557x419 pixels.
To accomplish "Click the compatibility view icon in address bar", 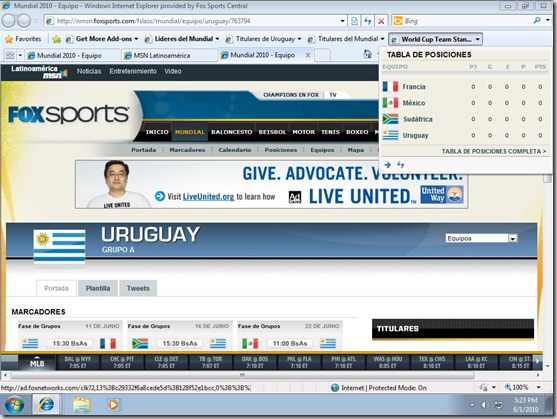I will pyautogui.click(x=354, y=21).
